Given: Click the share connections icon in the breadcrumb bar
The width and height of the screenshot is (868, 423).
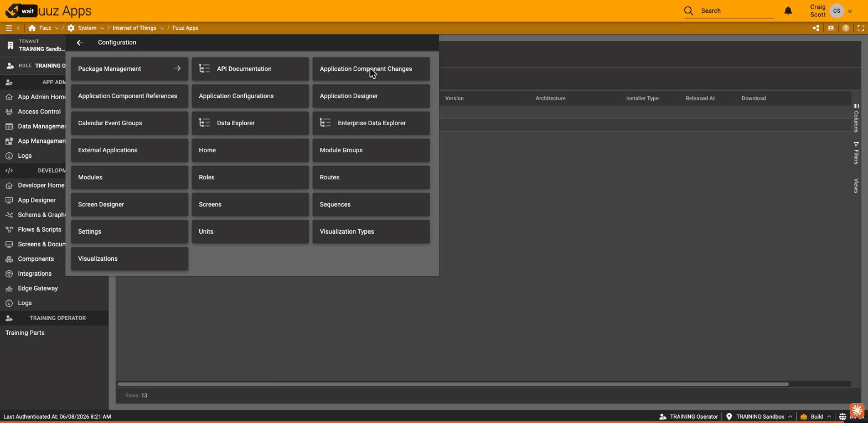Looking at the screenshot, I should click(816, 28).
